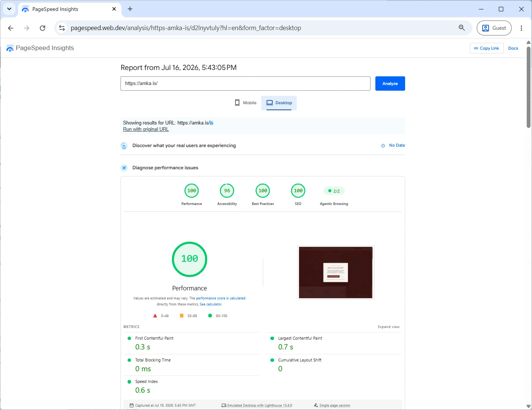Viewport: 532px width, 410px height.
Task: Click the scrollbar down arrow
Action: pyautogui.click(x=529, y=407)
